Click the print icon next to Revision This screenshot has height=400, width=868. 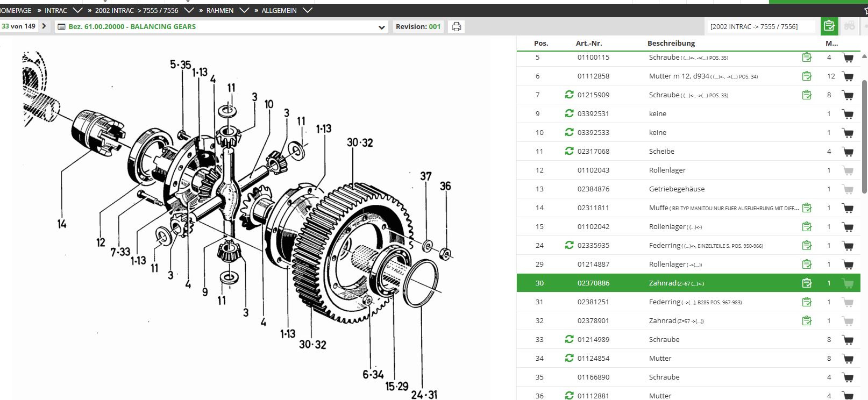[x=457, y=26]
